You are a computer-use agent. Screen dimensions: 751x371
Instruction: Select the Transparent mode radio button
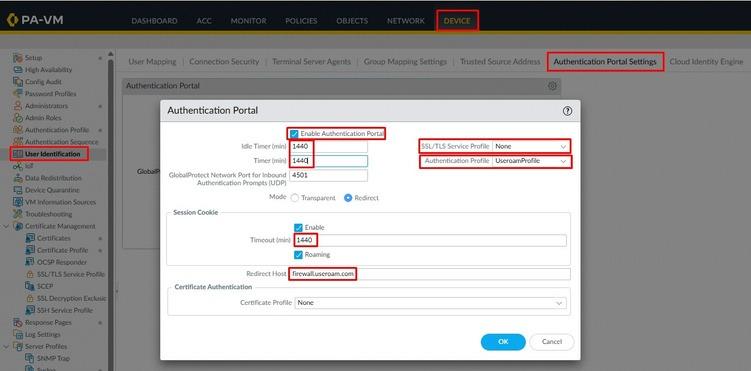point(295,198)
